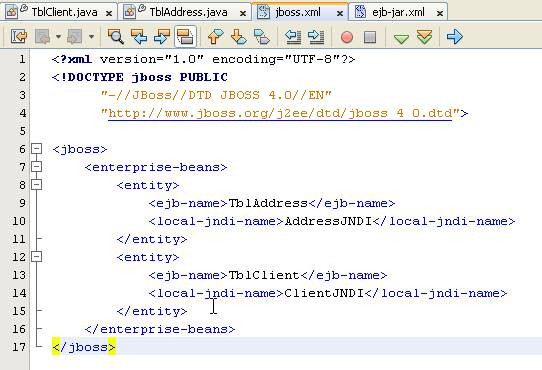Close the jboss.xml tab
Screen dimensions: 542x370
(340, 13)
